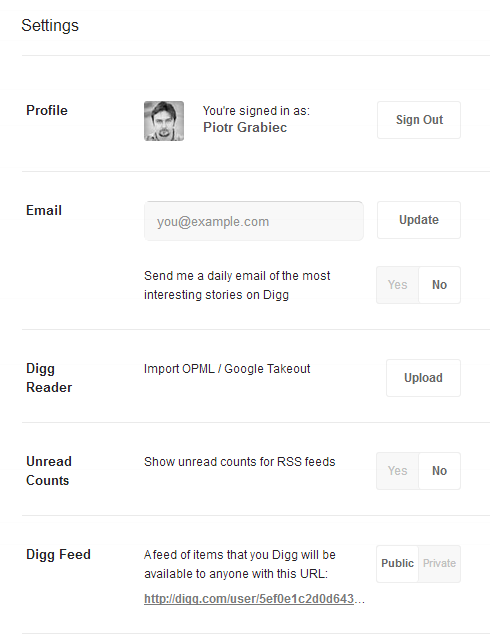Select No for daily email

439,285
